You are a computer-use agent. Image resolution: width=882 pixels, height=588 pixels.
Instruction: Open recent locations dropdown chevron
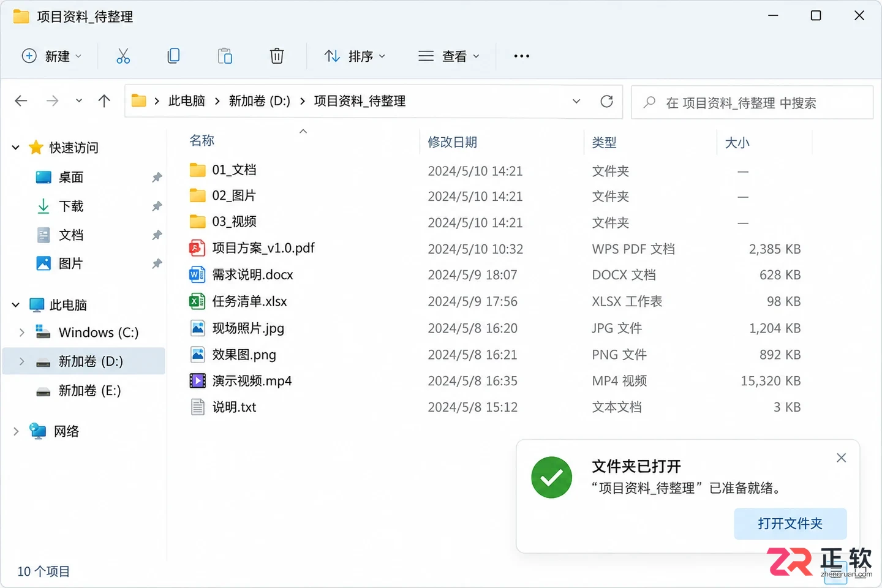coord(79,101)
